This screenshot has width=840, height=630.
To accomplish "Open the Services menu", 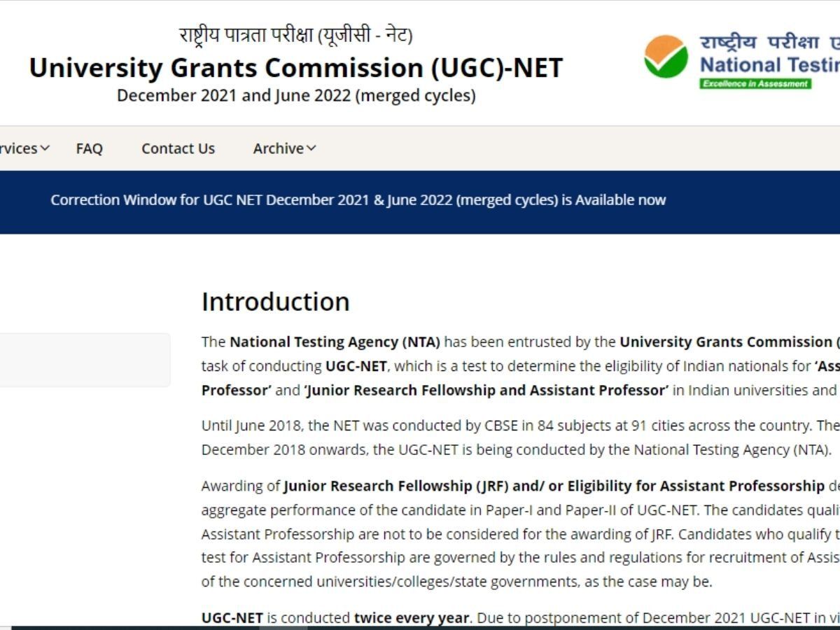I will pyautogui.click(x=17, y=148).
